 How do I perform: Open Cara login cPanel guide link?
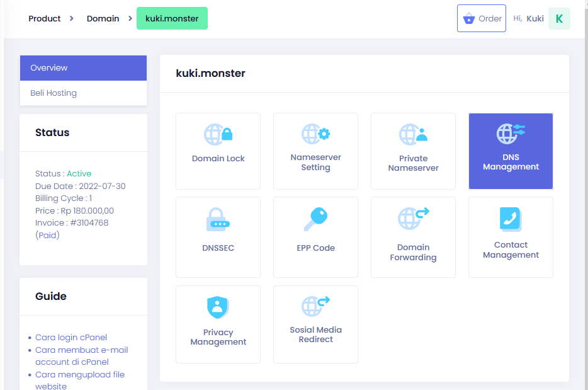pos(71,338)
